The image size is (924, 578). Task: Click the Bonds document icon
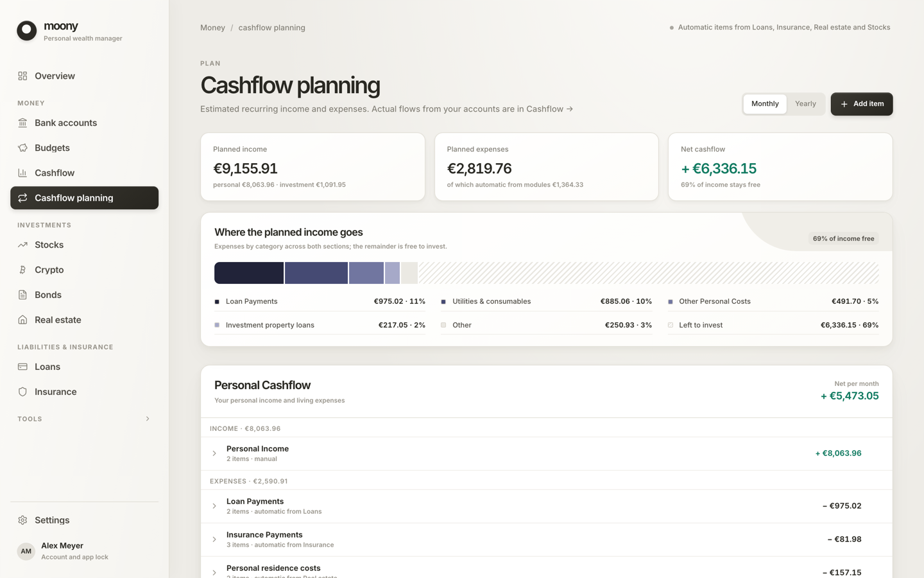(22, 295)
